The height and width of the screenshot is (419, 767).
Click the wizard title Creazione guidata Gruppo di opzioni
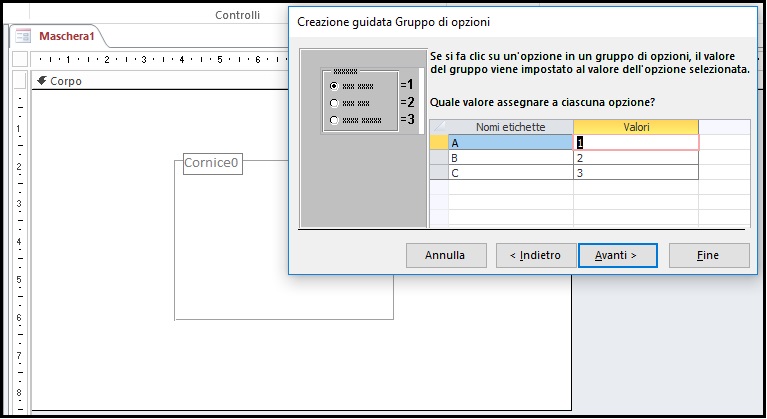[x=393, y=22]
